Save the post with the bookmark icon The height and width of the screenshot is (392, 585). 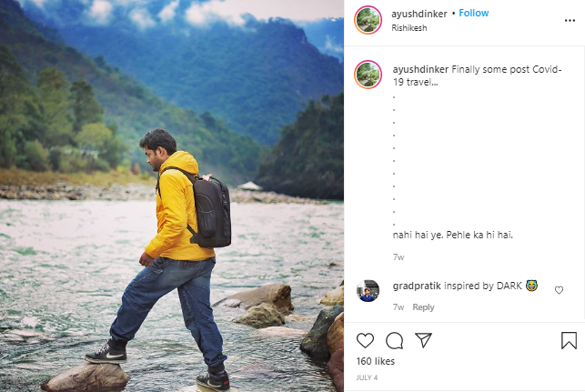tap(569, 340)
